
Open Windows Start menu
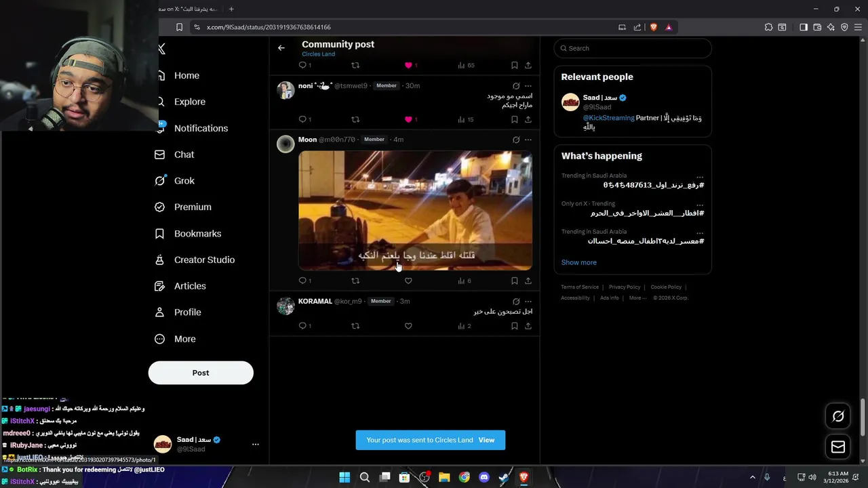click(344, 477)
